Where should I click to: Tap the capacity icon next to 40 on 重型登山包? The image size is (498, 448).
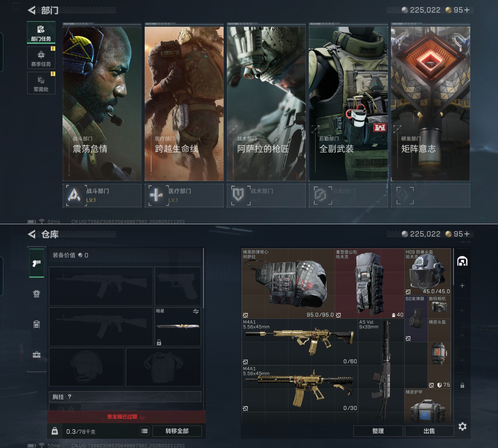point(394,315)
